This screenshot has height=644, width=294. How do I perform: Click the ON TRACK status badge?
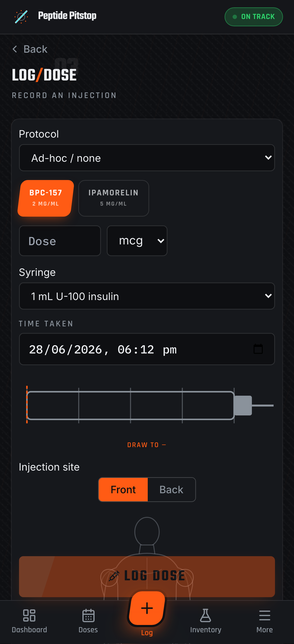254,17
